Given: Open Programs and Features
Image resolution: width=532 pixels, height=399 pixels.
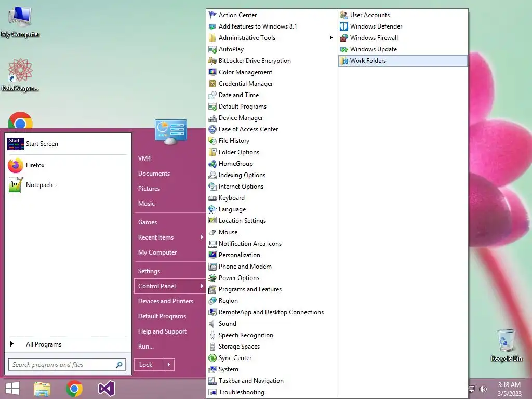Looking at the screenshot, I should point(271,289).
